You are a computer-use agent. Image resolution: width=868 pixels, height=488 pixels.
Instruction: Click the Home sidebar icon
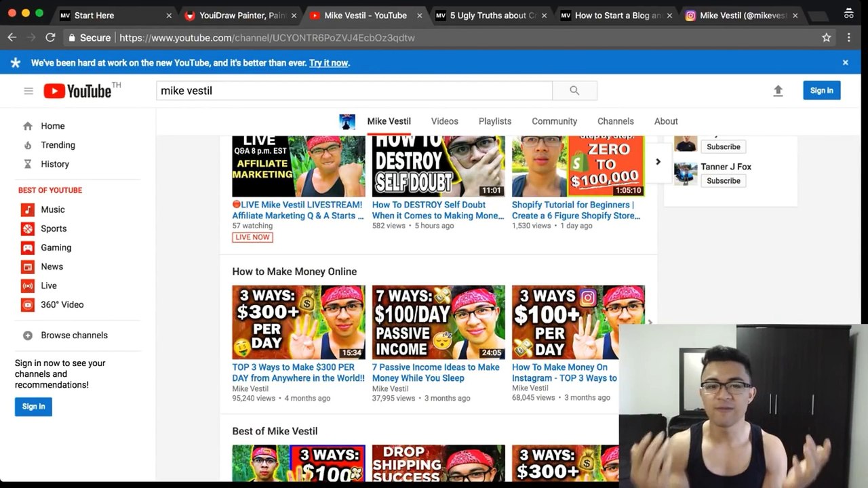(28, 126)
